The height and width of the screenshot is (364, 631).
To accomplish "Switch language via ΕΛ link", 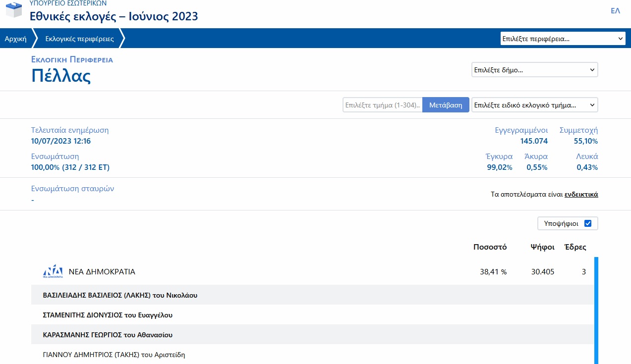I will (x=615, y=11).
